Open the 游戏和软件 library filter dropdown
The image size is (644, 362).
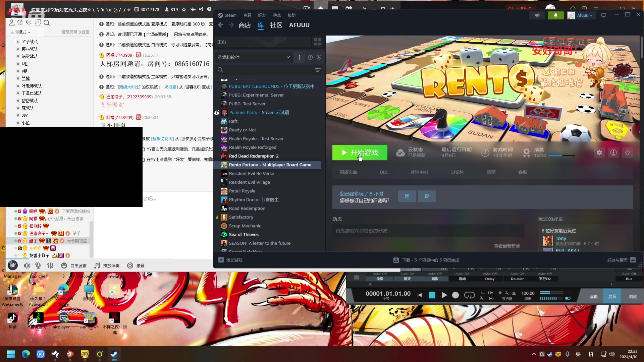[x=254, y=57]
